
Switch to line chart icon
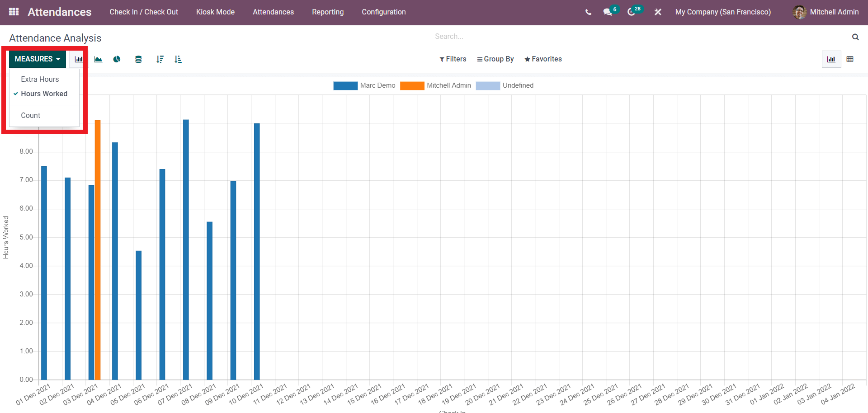point(98,59)
